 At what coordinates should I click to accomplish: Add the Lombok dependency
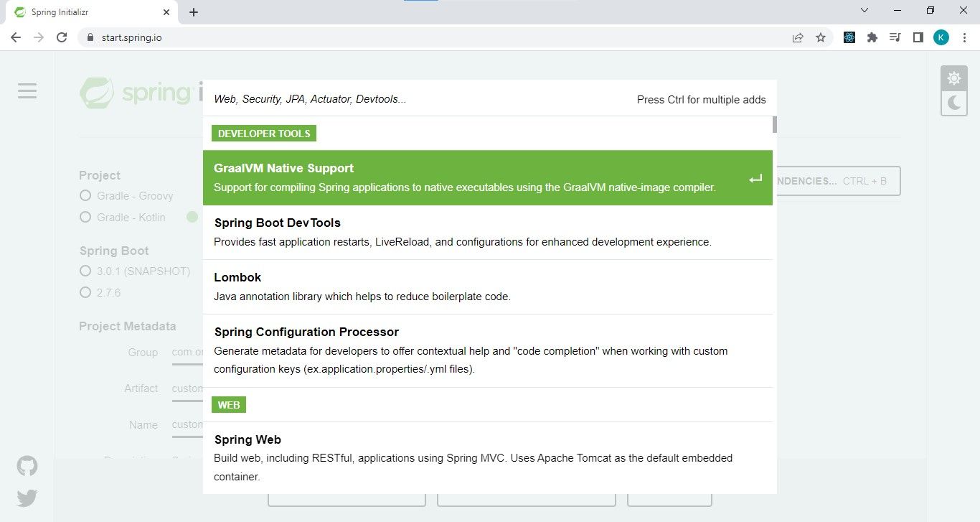point(488,286)
